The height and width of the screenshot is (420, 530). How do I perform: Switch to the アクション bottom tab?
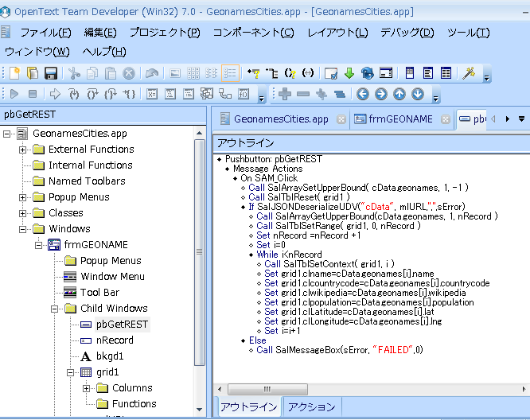click(311, 406)
